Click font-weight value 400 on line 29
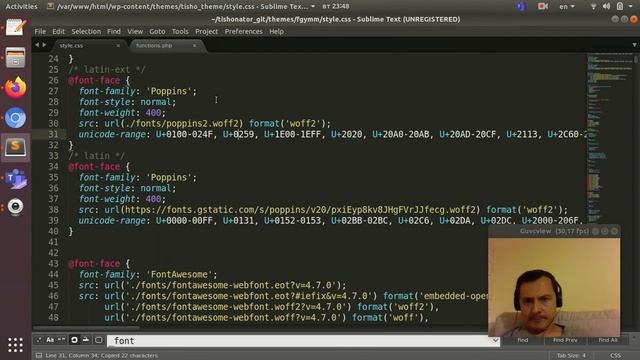 [153, 113]
